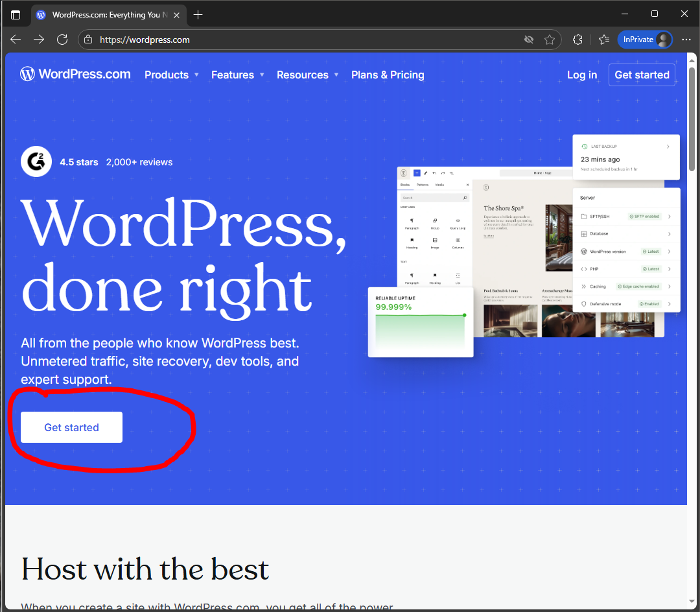Image resolution: width=700 pixels, height=612 pixels.
Task: Open the Favorites list icon
Action: pyautogui.click(x=604, y=40)
